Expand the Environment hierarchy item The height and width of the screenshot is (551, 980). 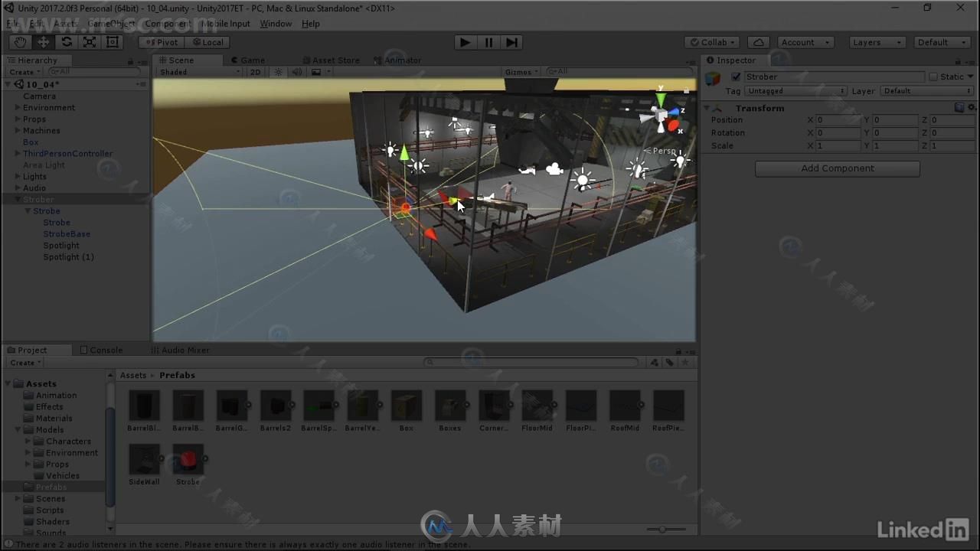(x=18, y=108)
